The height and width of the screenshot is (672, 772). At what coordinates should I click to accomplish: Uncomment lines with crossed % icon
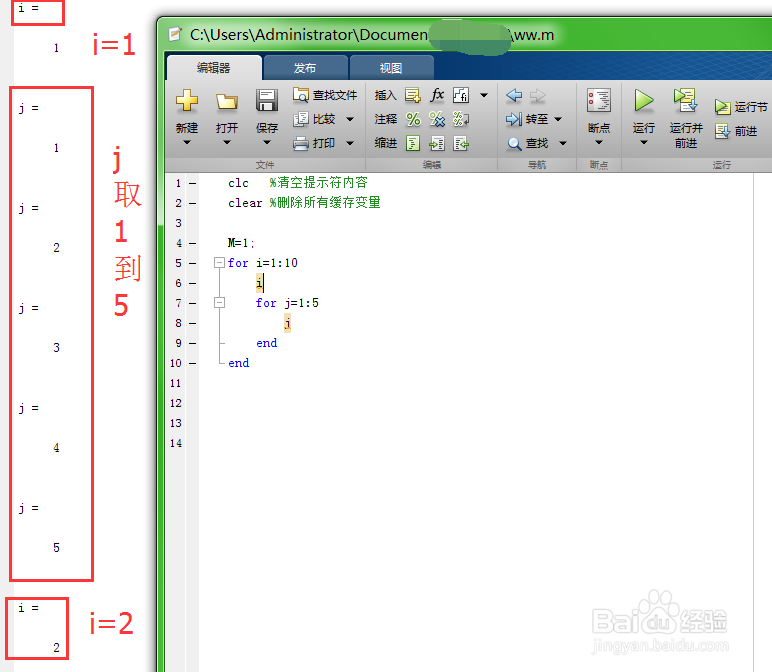[x=437, y=119]
